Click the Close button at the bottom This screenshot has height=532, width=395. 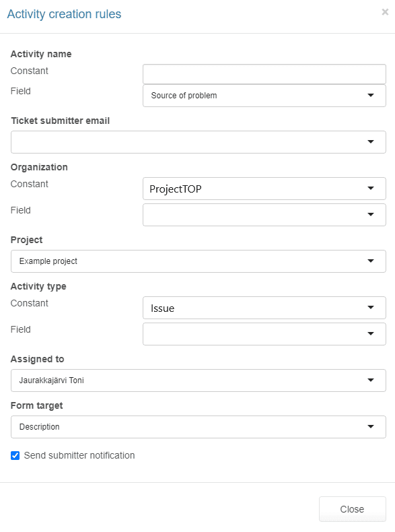click(x=353, y=509)
